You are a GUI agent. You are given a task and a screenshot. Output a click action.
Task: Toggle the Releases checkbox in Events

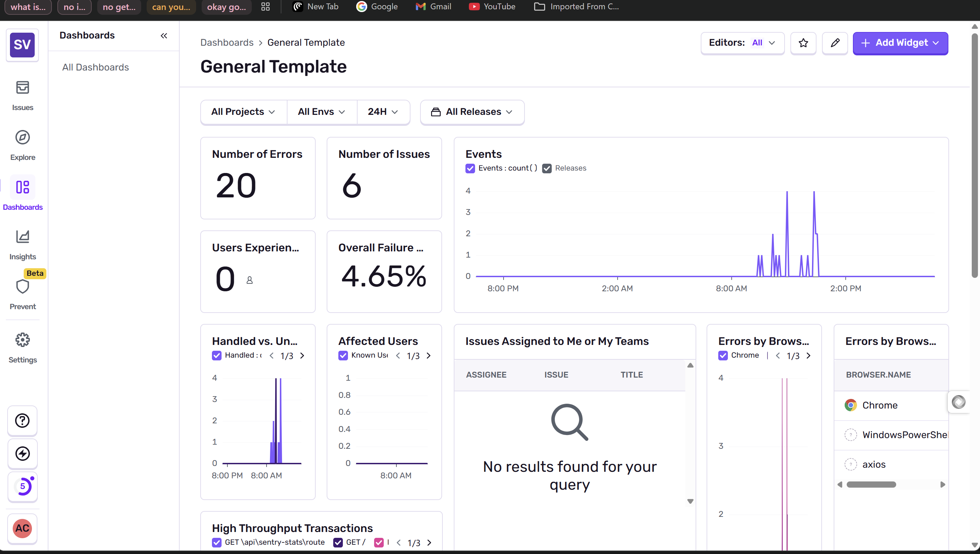coord(547,168)
